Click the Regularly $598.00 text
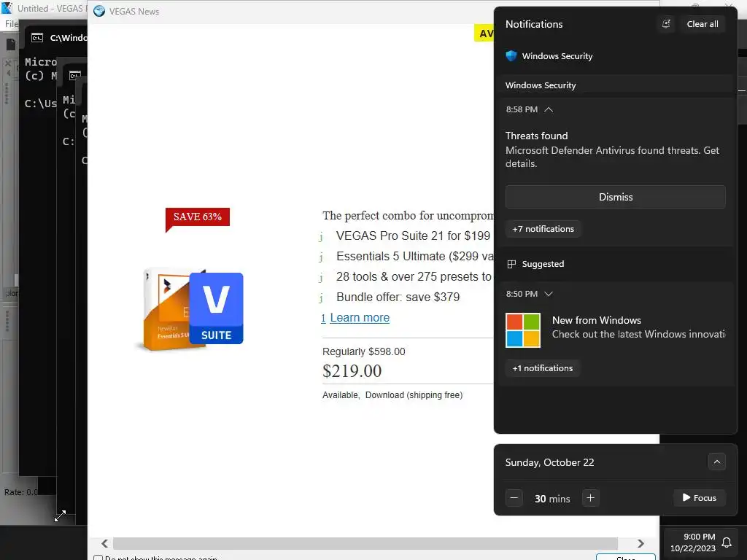 363,351
